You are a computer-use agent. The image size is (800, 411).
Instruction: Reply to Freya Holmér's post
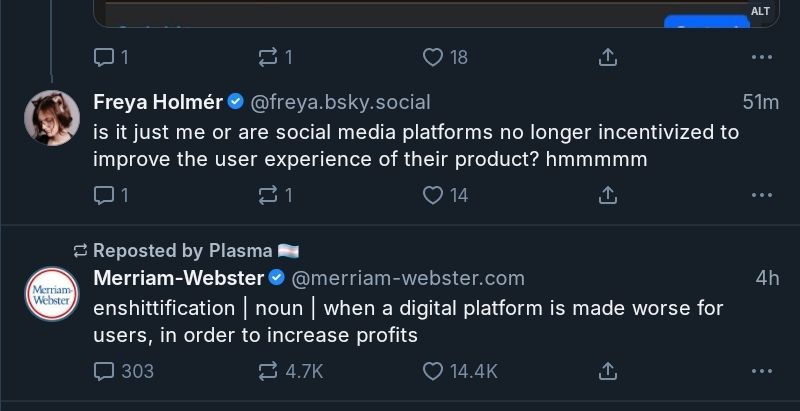click(x=104, y=196)
